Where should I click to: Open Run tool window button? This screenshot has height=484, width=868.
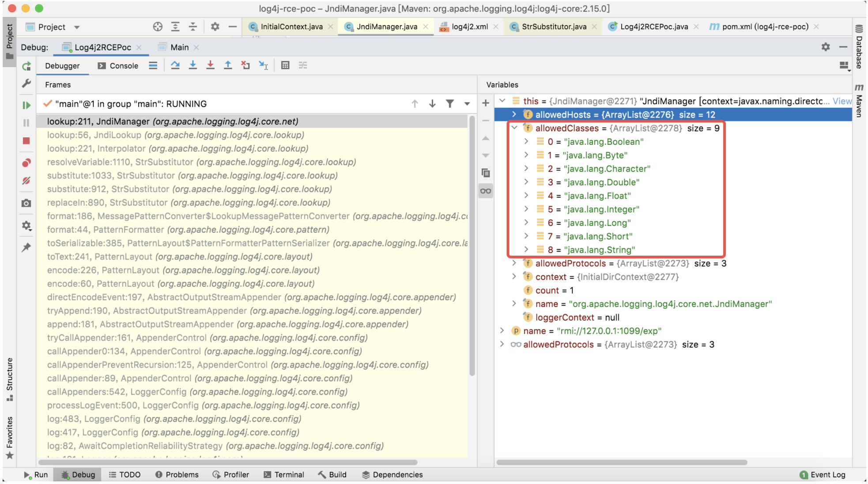click(36, 475)
